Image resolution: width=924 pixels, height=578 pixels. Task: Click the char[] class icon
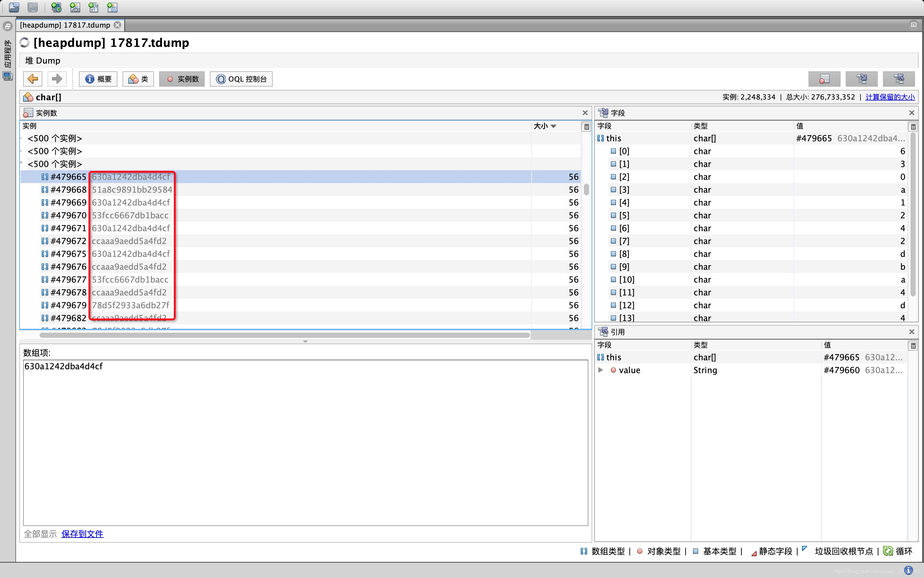click(x=28, y=97)
